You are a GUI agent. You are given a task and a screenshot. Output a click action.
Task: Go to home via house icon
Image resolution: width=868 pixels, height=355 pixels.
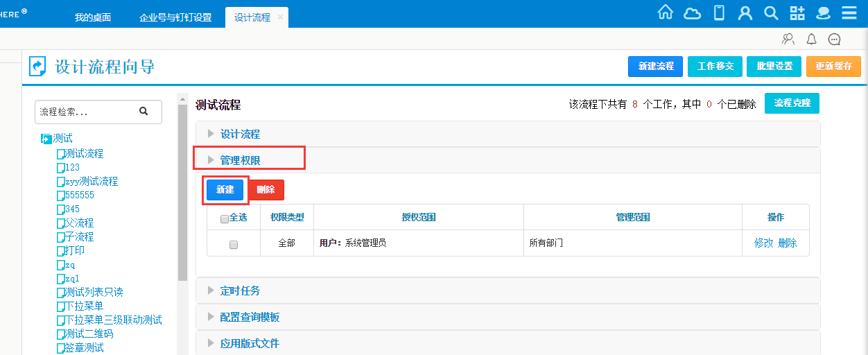665,13
